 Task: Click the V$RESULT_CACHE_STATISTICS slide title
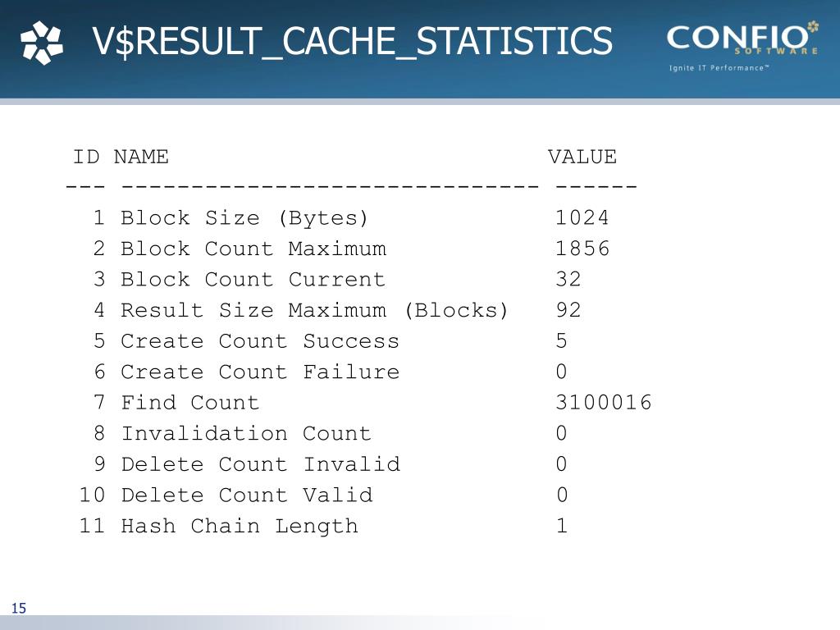352,41
